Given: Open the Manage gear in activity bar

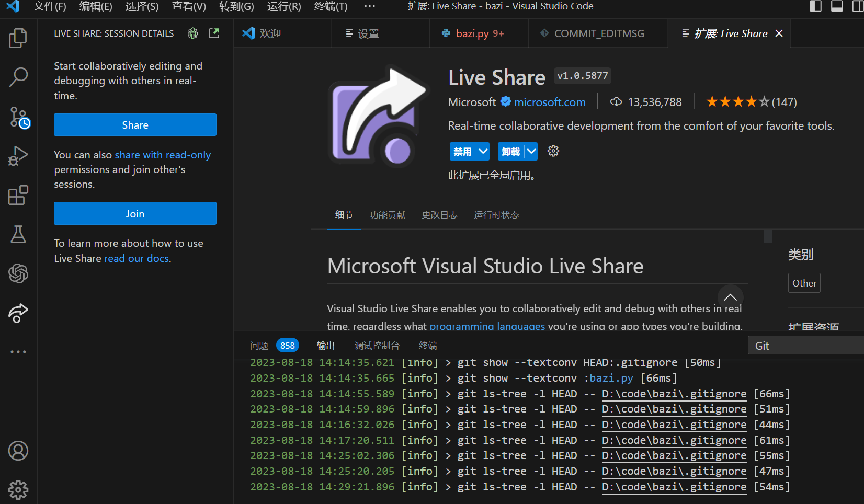Looking at the screenshot, I should tap(18, 490).
